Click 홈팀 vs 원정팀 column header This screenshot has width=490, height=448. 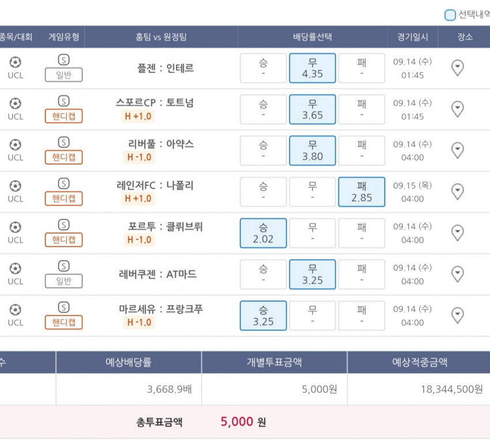tap(161, 37)
